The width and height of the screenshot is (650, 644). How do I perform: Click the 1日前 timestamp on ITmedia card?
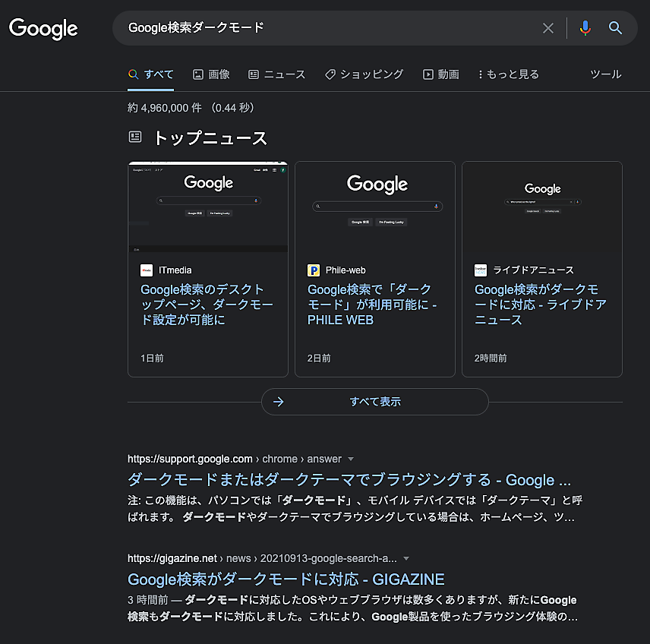tap(152, 358)
